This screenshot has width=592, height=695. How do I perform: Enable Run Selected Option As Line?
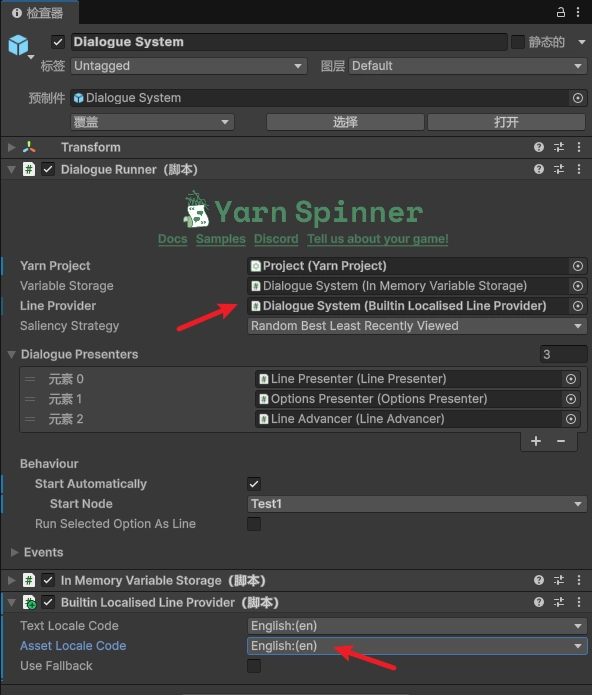[x=254, y=523]
